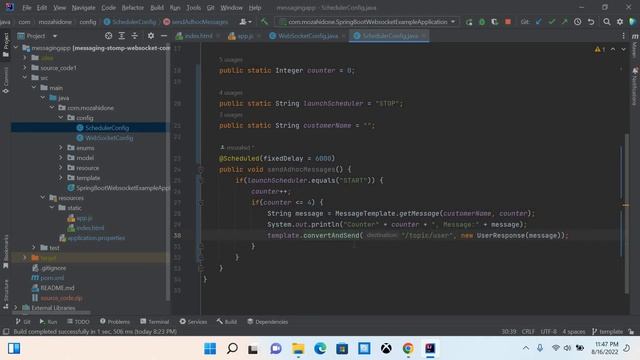Open the TODO tool window
Screen dimensions: 640x360
78,322
